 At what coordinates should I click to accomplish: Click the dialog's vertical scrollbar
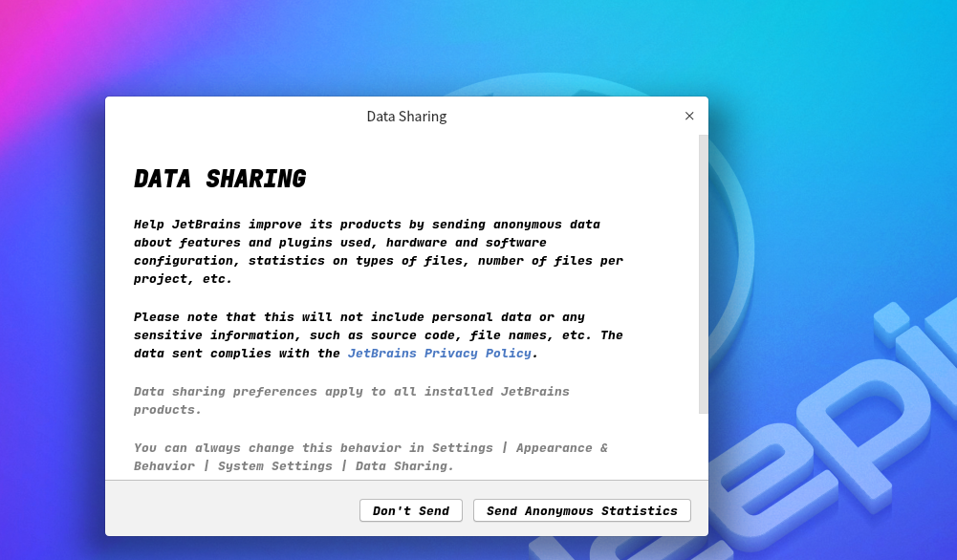tap(703, 274)
